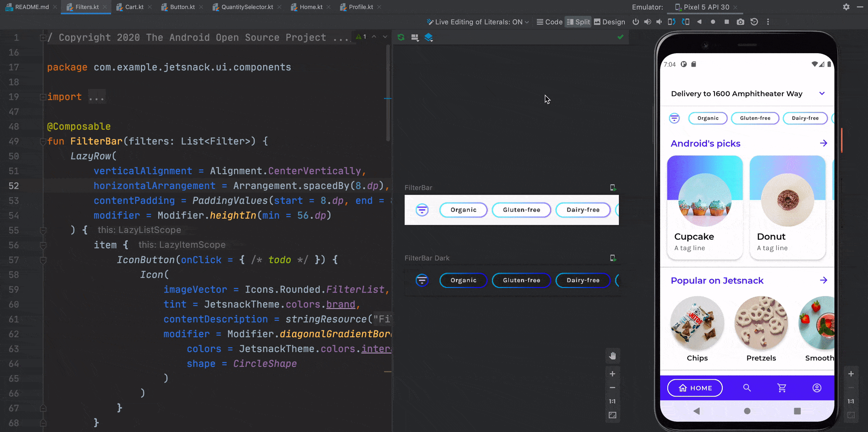Click the filter icon in FilterBar preview

click(x=422, y=209)
